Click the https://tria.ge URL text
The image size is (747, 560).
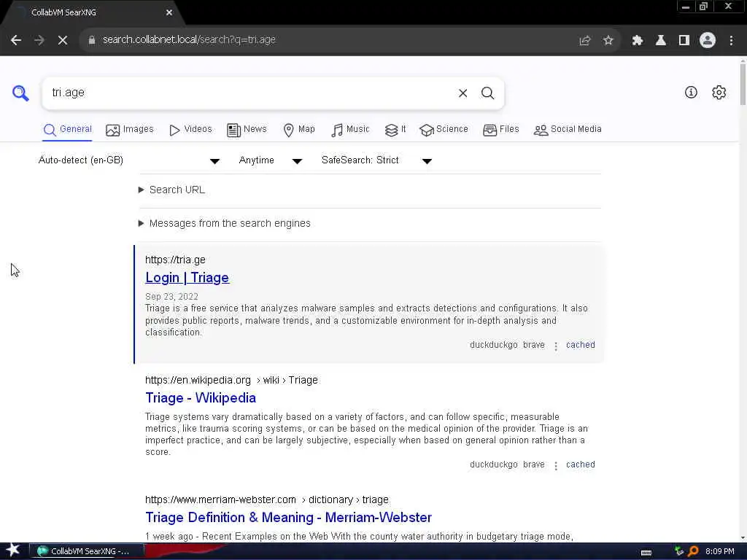175,260
